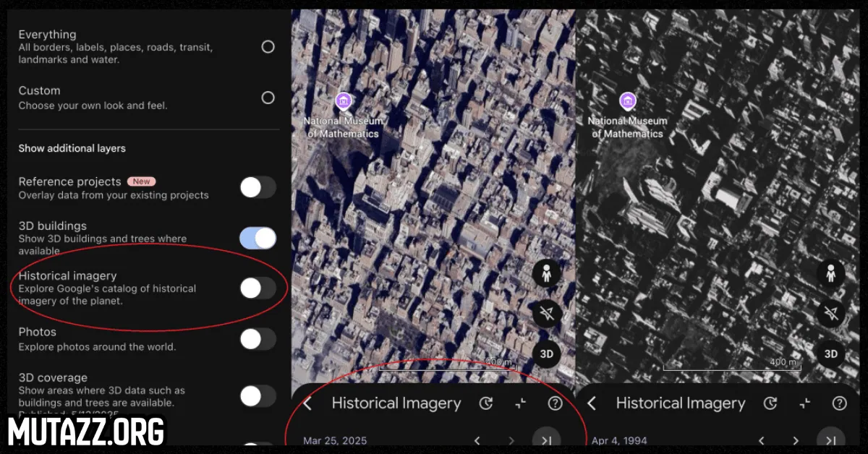This screenshot has width=868, height=454.
Task: Select the Everything map style radio button
Action: (268, 47)
